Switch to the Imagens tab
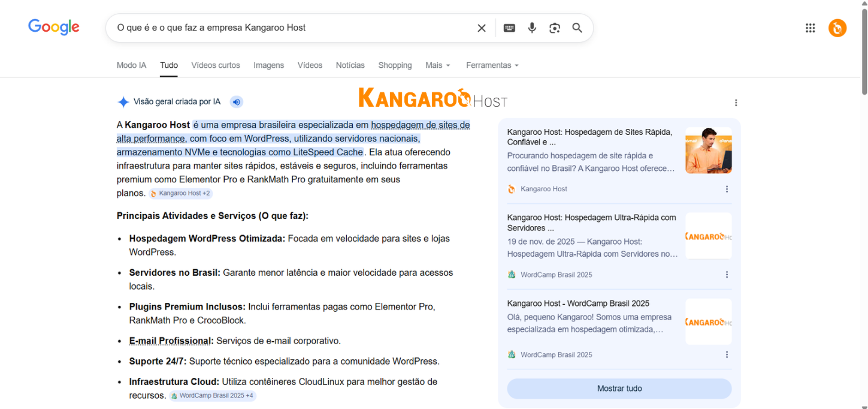The width and height of the screenshot is (868, 409). click(268, 65)
